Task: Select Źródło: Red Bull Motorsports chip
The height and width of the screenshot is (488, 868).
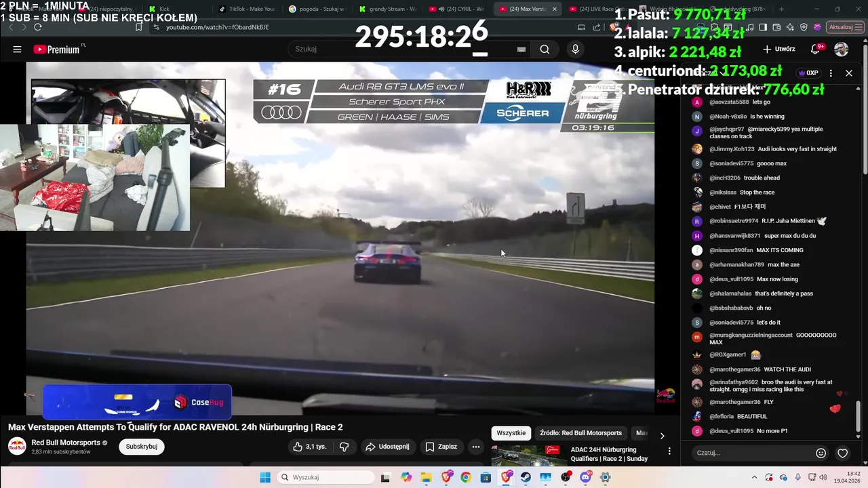Action: click(581, 433)
